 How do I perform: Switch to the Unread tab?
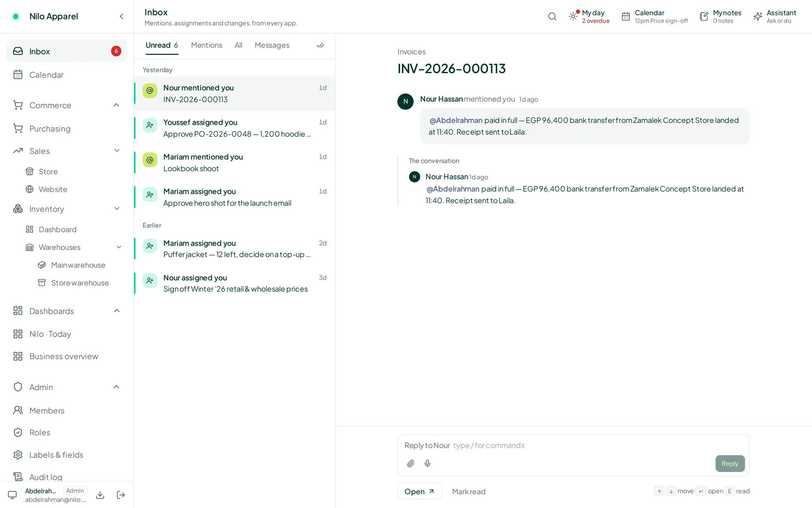162,46
